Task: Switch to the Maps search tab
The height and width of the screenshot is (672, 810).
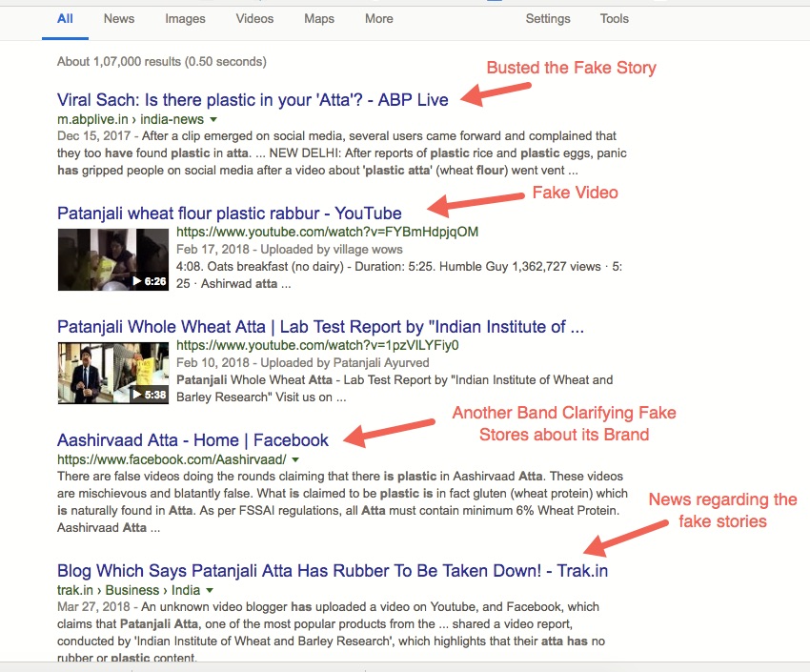Action: coord(319,19)
